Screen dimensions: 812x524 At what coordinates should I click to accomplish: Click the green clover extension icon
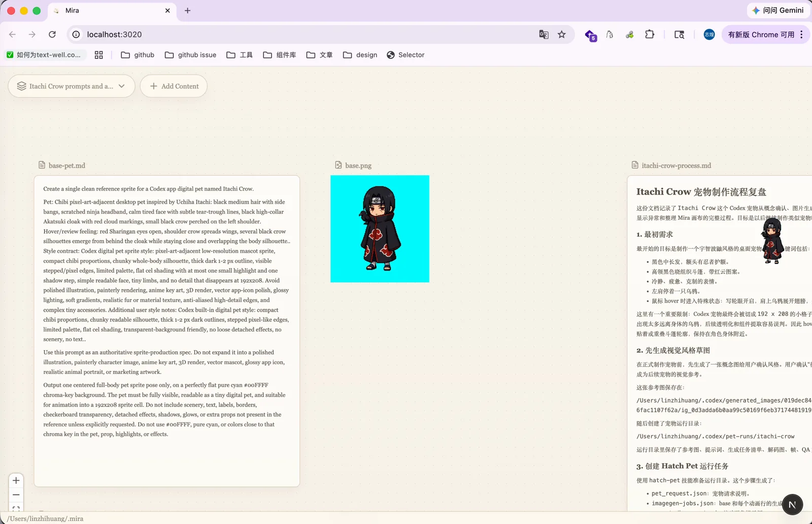pos(630,35)
